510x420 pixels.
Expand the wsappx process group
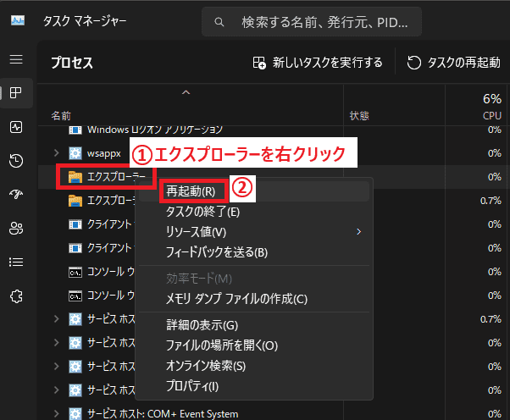tap(56, 153)
